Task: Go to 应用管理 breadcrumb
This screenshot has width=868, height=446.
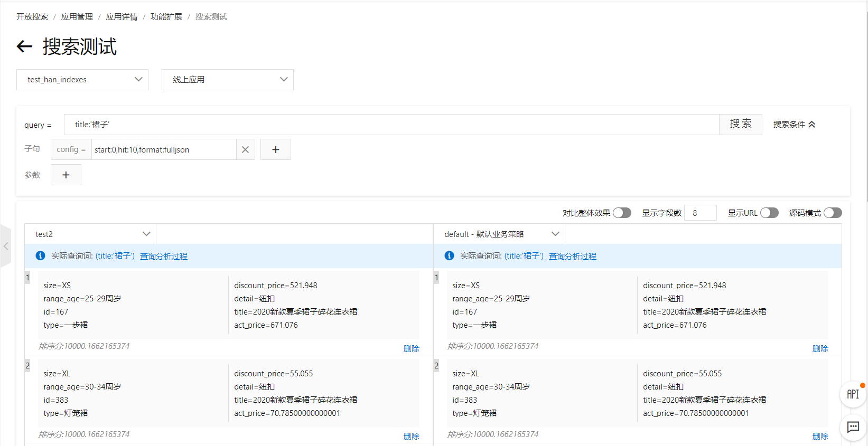Action: (77, 17)
